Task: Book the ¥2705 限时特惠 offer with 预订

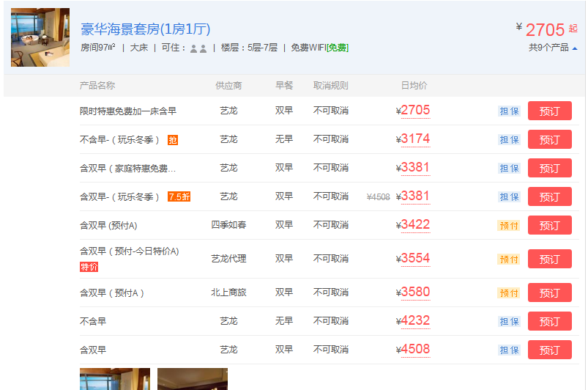Action: tap(549, 111)
